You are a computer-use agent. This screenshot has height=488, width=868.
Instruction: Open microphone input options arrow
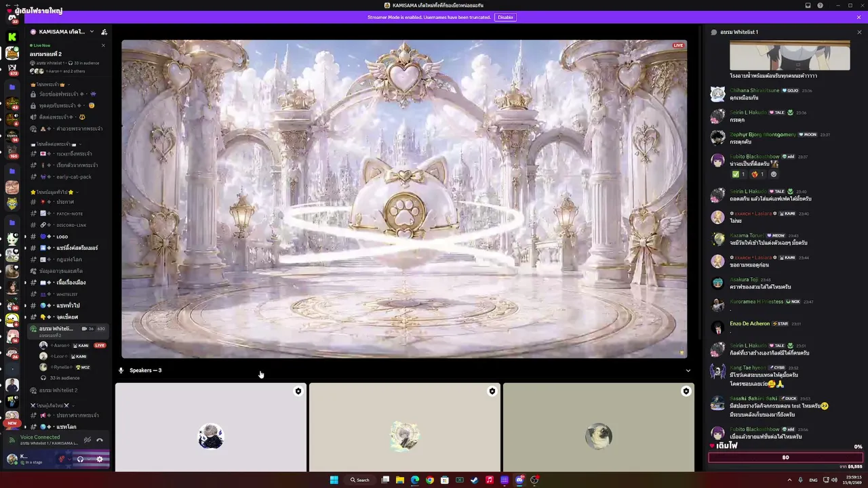tap(69, 459)
